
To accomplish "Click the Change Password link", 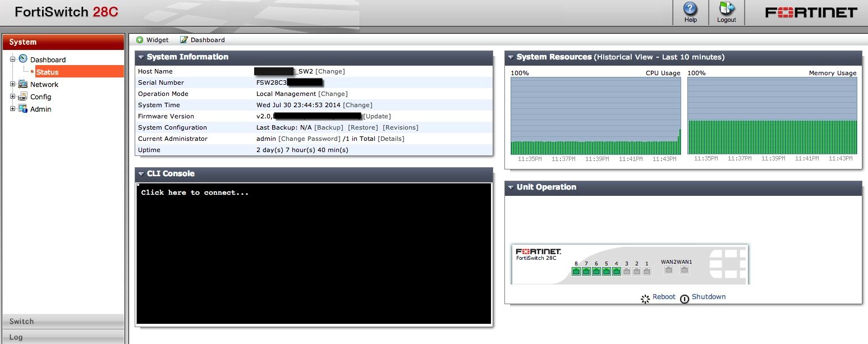I will click(x=309, y=139).
